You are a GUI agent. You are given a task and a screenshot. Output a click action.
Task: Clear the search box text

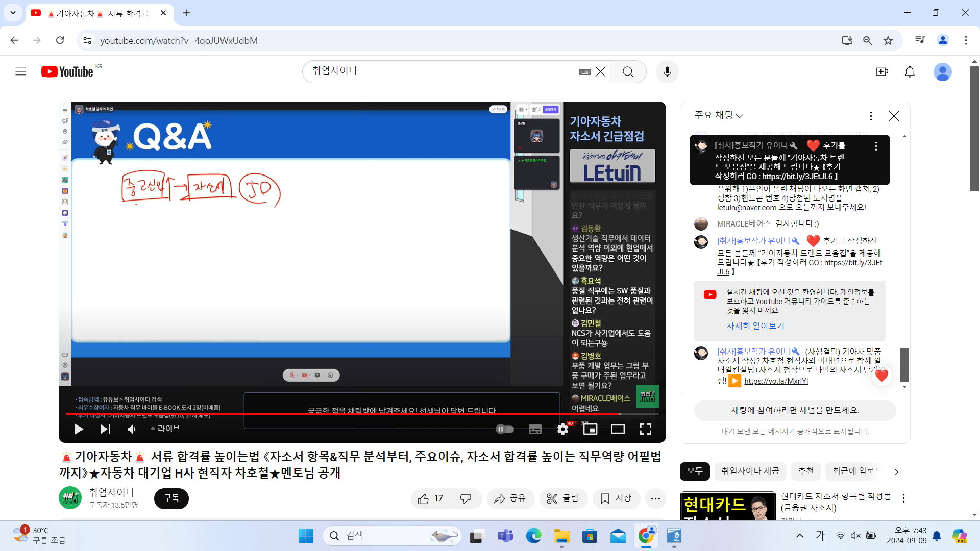(x=601, y=72)
